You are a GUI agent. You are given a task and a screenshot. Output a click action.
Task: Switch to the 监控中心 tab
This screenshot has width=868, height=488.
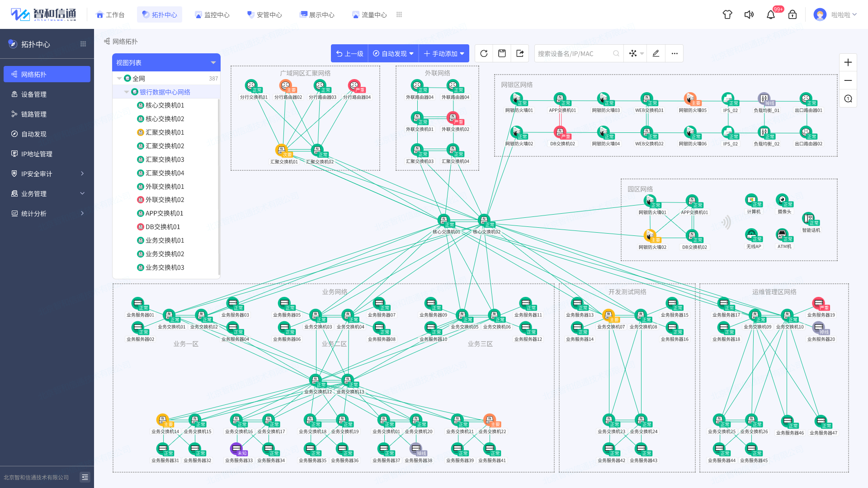[x=212, y=14]
